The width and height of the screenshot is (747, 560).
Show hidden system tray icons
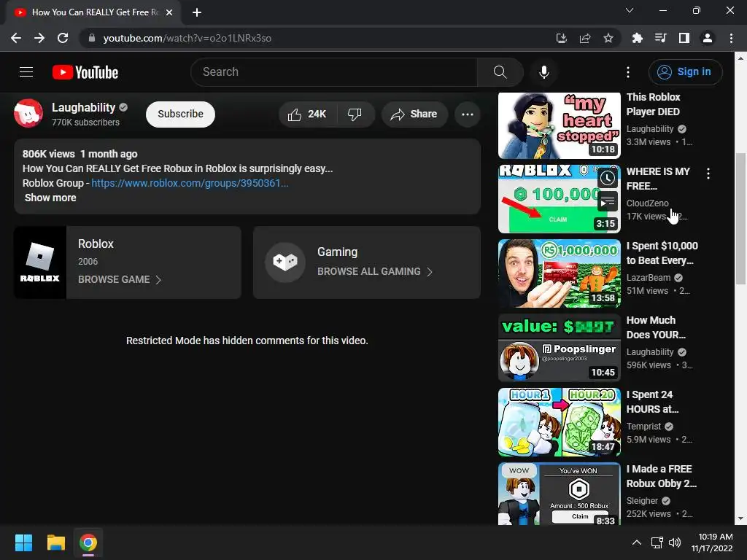(x=636, y=542)
